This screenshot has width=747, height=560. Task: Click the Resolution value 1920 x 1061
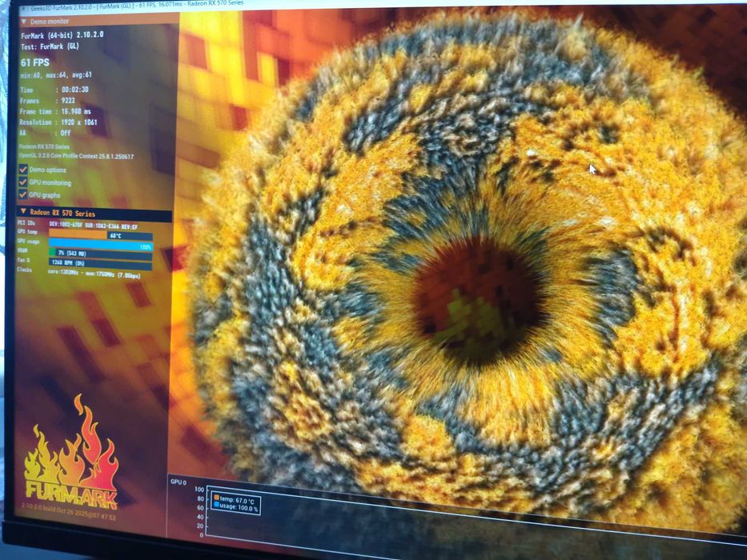[x=79, y=122]
